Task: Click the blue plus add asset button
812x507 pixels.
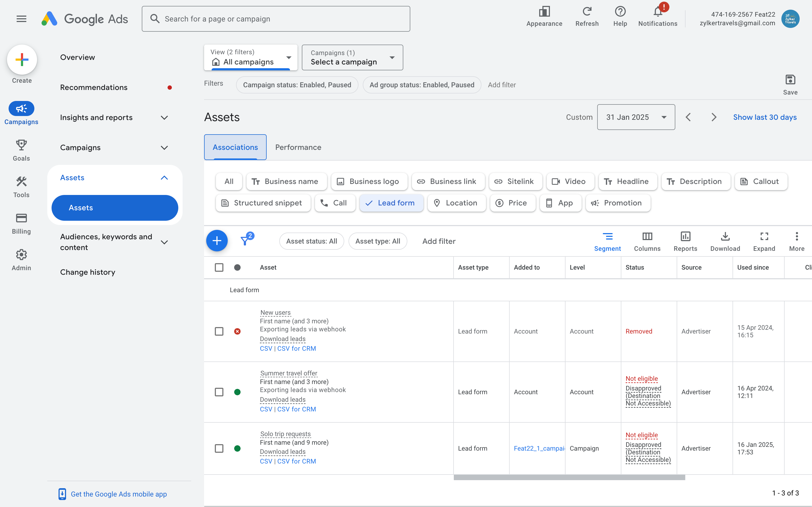Action: 217,241
